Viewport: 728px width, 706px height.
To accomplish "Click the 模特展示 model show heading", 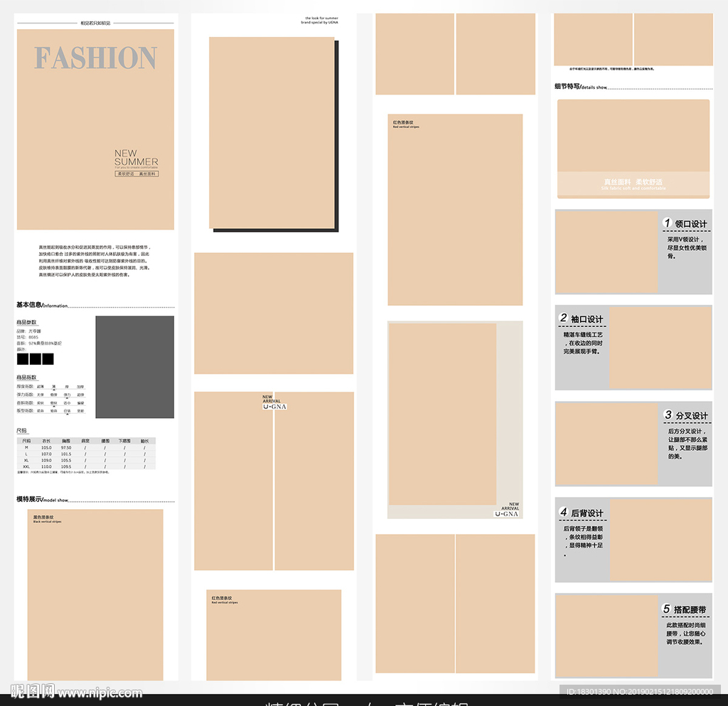I will [42, 499].
